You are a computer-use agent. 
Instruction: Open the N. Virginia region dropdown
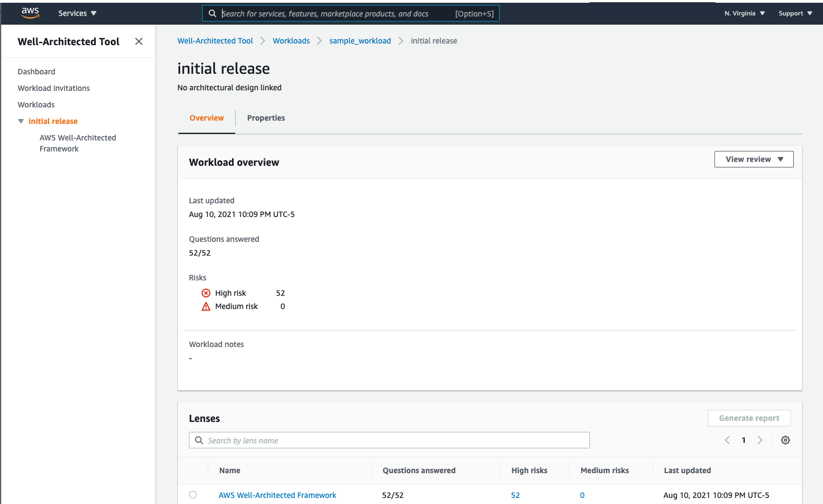tap(745, 13)
